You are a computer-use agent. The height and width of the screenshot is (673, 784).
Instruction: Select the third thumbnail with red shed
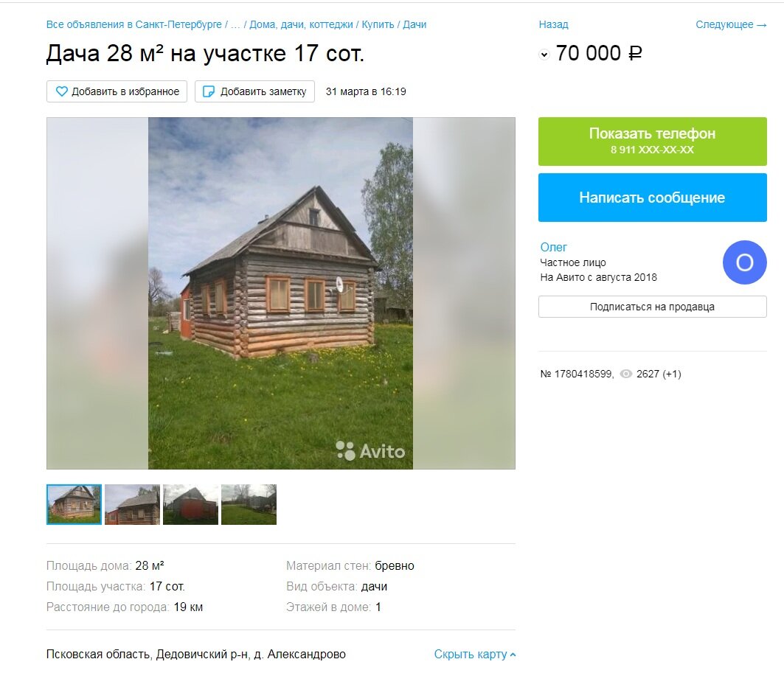tap(190, 505)
